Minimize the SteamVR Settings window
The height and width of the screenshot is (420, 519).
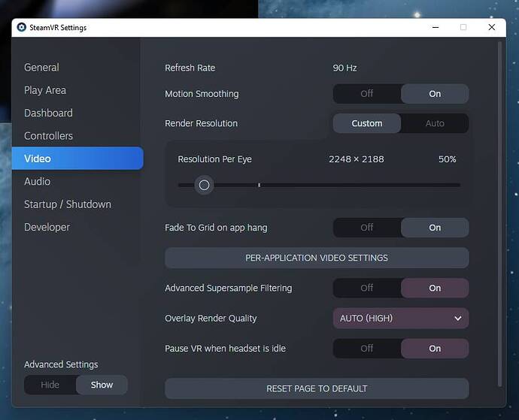[436, 27]
